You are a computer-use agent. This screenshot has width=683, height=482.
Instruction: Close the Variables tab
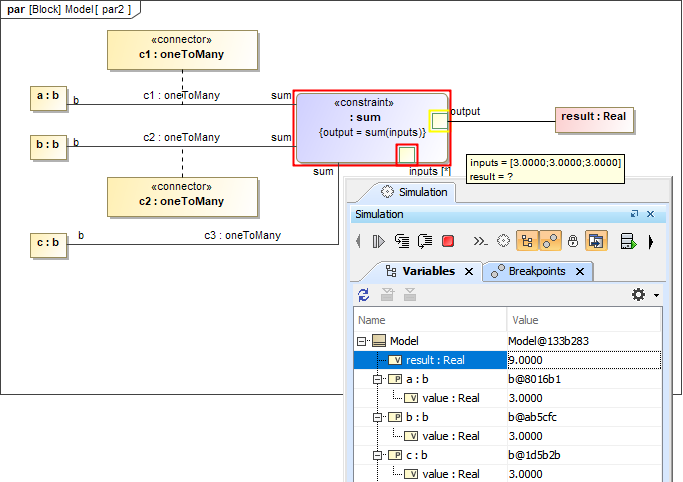[469, 271]
